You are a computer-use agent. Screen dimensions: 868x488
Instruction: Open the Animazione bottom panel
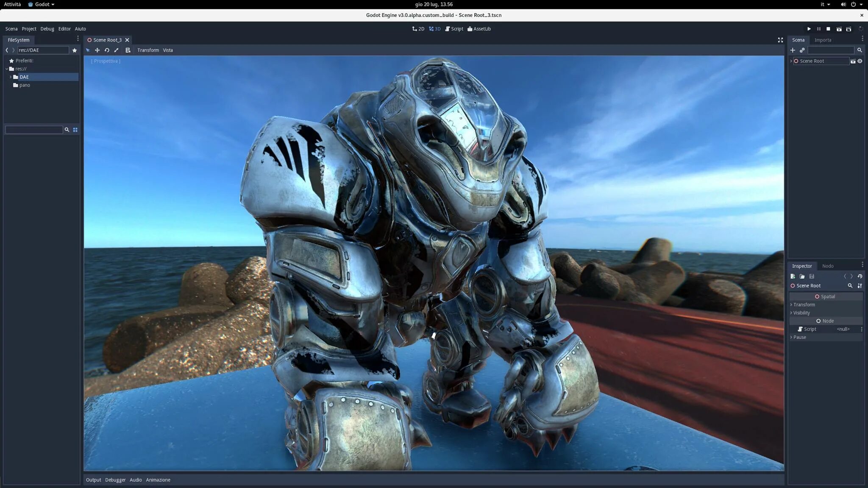[x=158, y=480]
